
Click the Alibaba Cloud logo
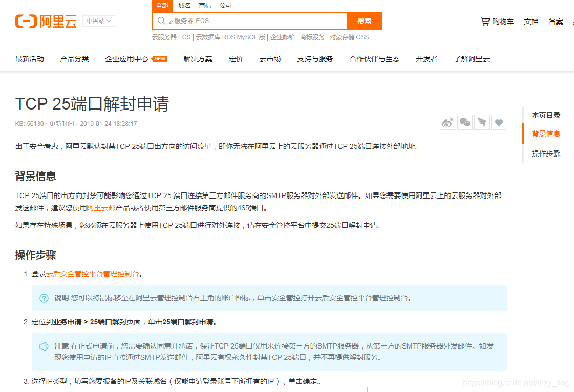[x=46, y=21]
